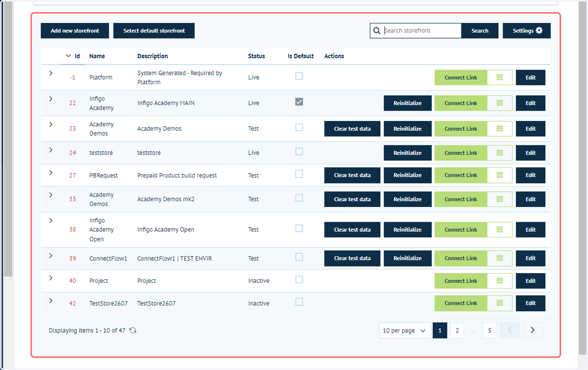Edit the Platform storefront

pyautogui.click(x=531, y=77)
